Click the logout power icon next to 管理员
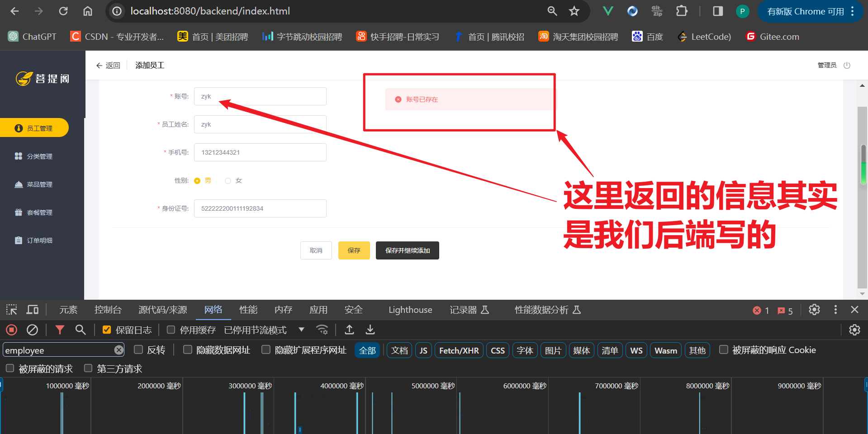This screenshot has height=434, width=868. [x=847, y=65]
